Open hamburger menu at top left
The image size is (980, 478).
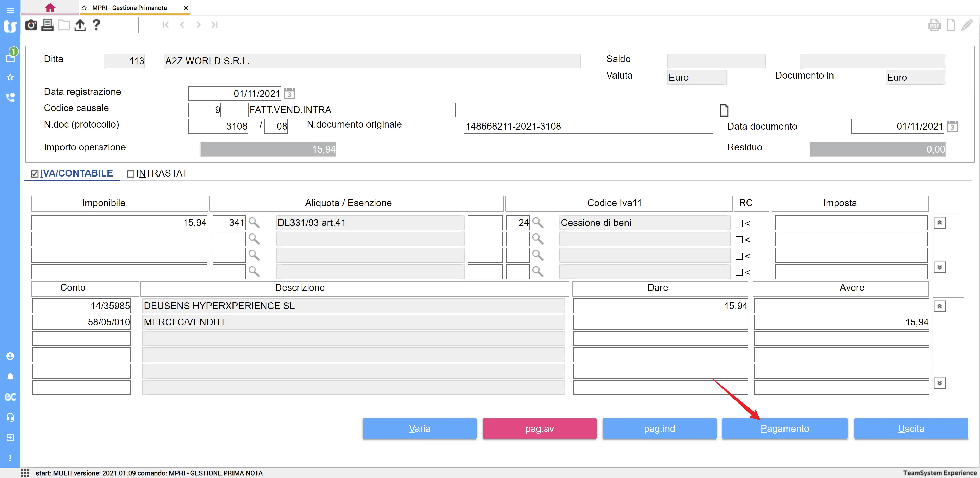(x=10, y=10)
